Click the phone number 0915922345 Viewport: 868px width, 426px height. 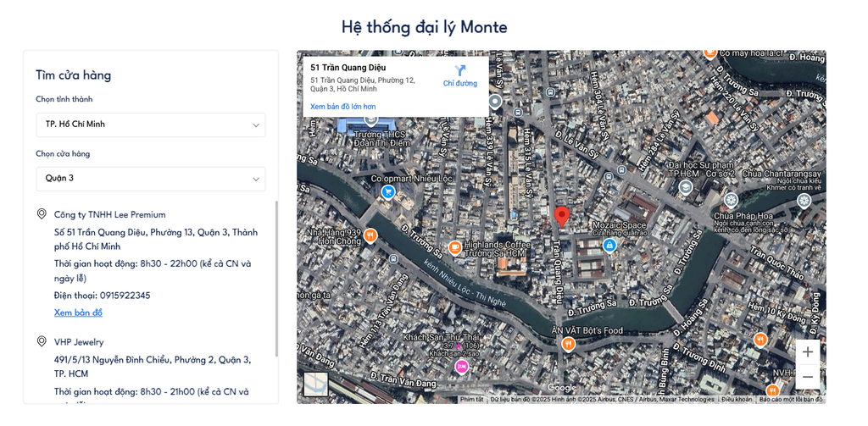[x=125, y=296]
